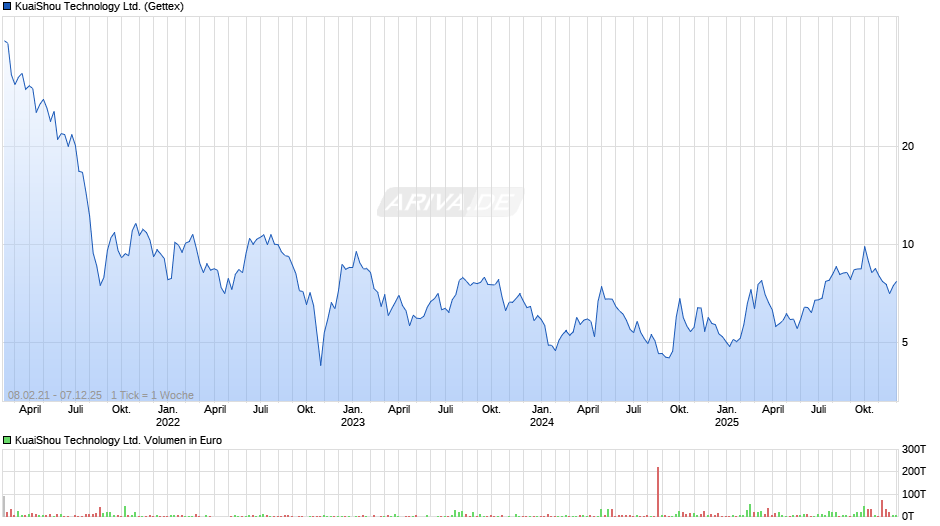Click the '1 Tick = 1 Woche' note
940x526 pixels.
[152, 395]
